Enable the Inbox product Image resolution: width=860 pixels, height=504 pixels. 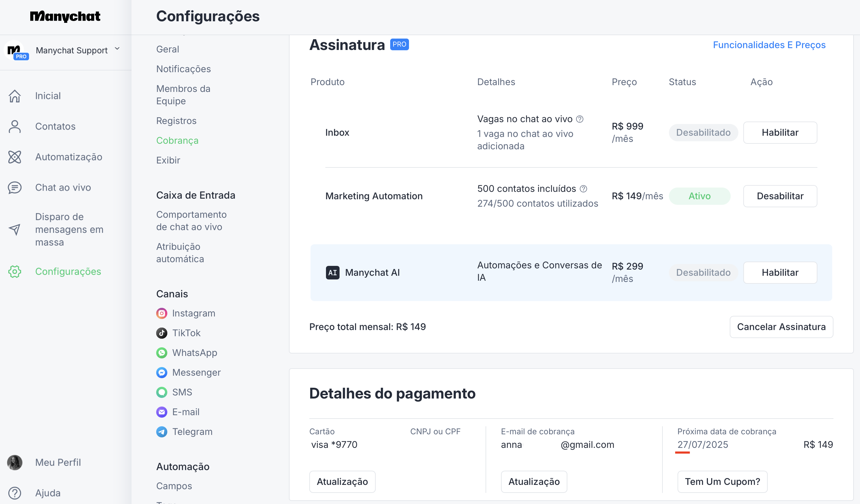780,132
